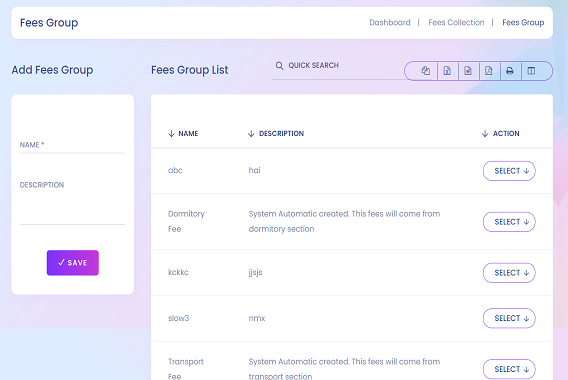Export list as PDF file

pyautogui.click(x=489, y=71)
